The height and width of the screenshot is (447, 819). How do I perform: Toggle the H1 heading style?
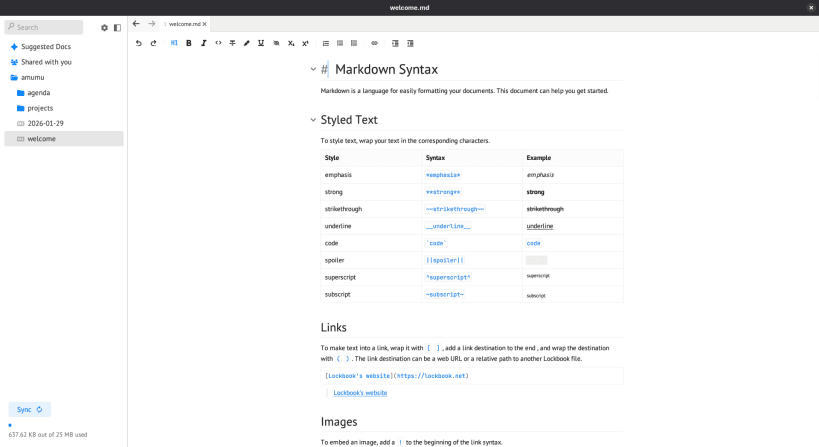[174, 43]
